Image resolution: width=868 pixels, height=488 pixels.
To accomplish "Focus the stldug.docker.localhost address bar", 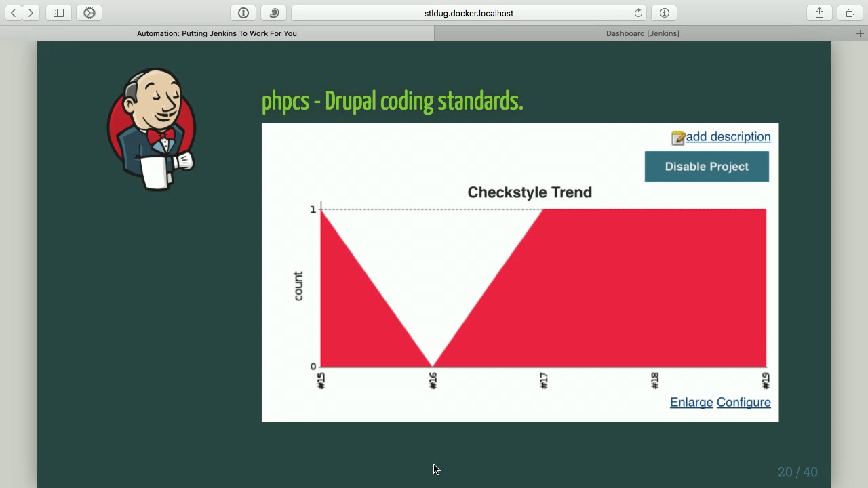I will [x=469, y=13].
